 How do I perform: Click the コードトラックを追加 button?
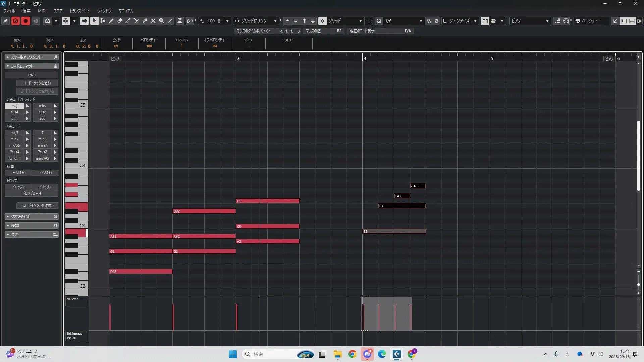(x=37, y=83)
